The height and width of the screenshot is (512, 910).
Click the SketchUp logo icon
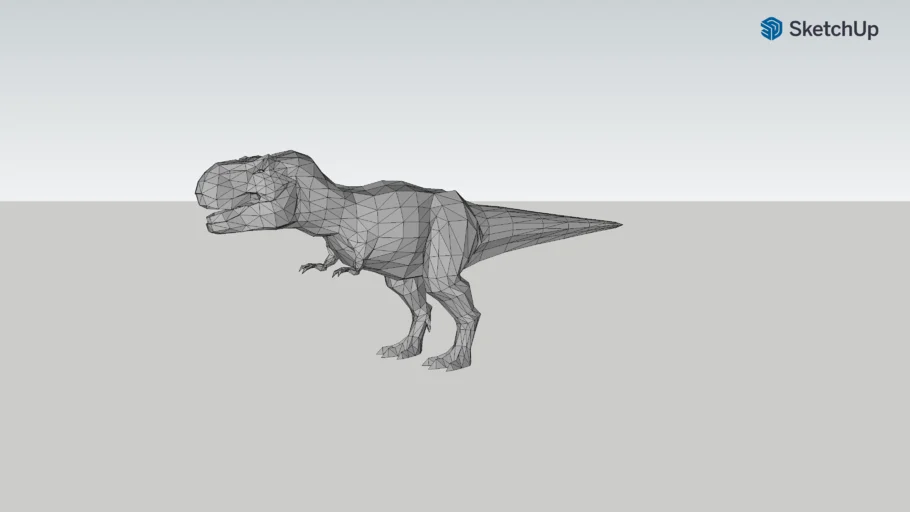point(771,28)
